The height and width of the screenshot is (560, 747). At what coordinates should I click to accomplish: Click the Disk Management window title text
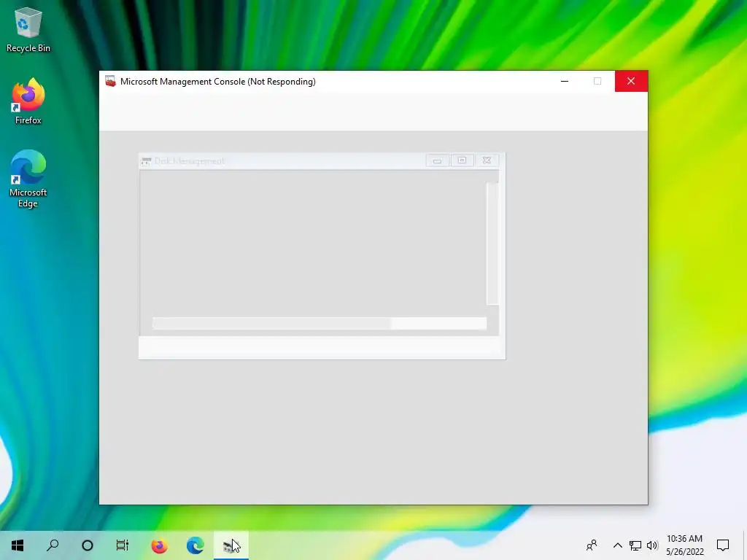pos(189,161)
